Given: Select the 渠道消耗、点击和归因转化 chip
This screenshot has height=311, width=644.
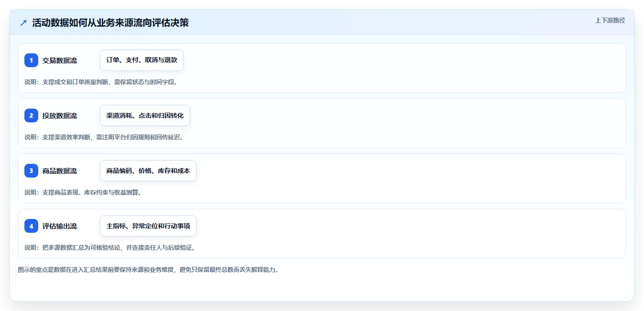Looking at the screenshot, I should [x=145, y=115].
